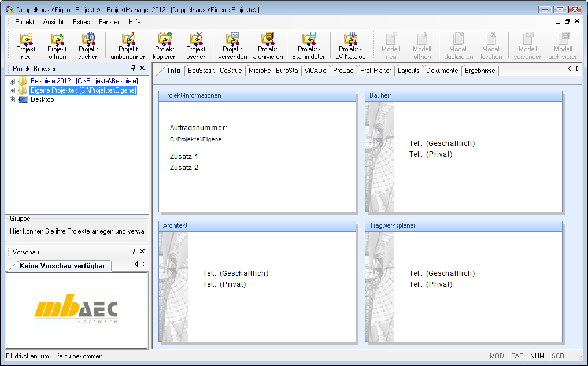Select the Projekt umbenennen tool
This screenshot has height=366, width=588.
pos(128,46)
